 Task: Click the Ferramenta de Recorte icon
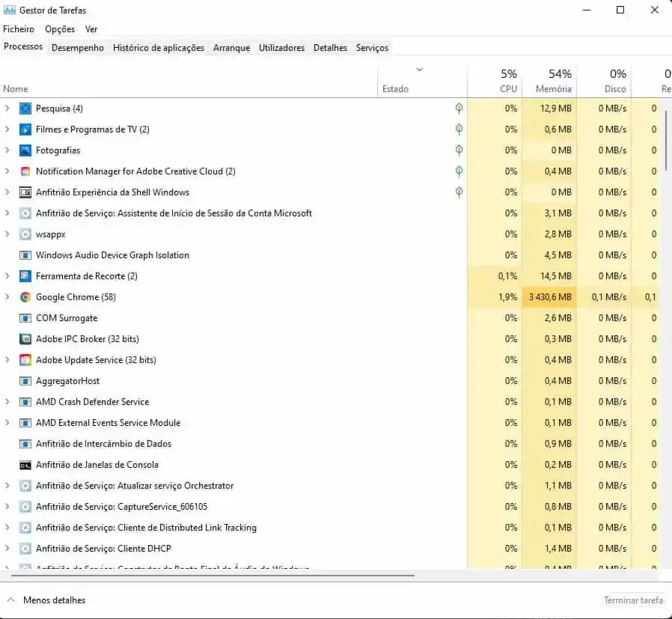pos(25,276)
